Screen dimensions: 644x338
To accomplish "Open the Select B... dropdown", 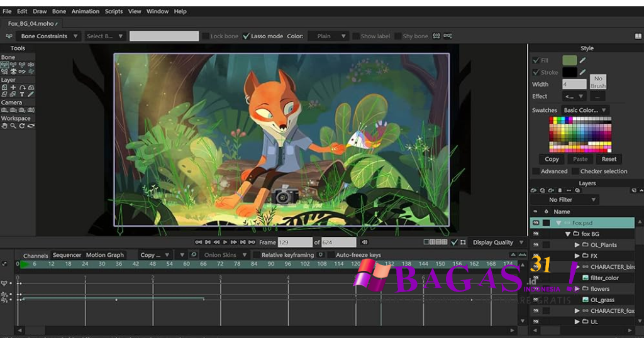I will tap(104, 36).
